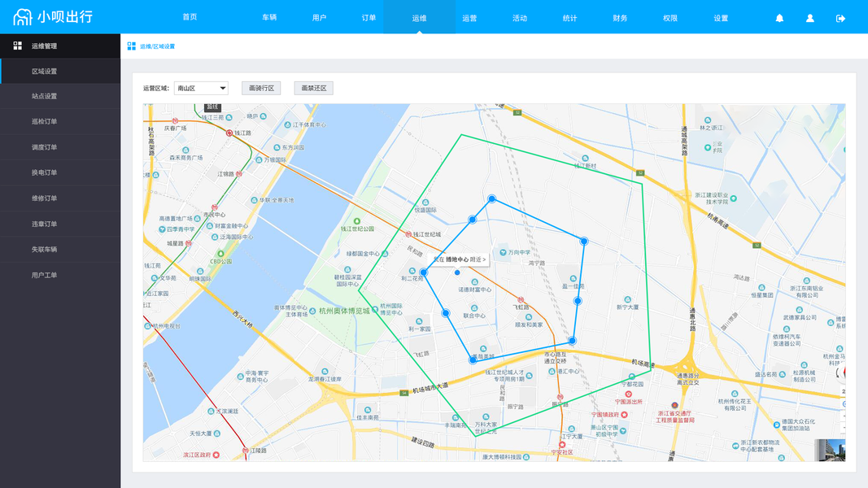Screen dimensions: 868x488
Task: Open 换电订单 in the sidebar
Action: [60, 172]
